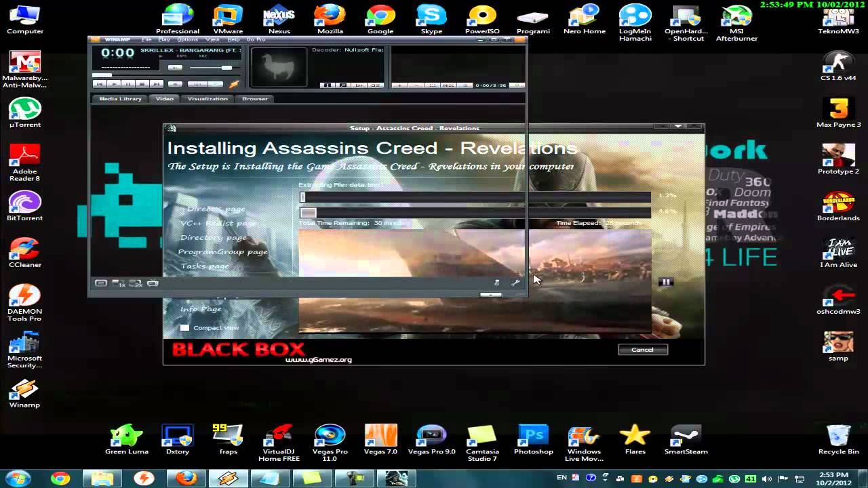868x488 pixels.
Task: Switch to the Media Library tab
Action: tap(121, 99)
